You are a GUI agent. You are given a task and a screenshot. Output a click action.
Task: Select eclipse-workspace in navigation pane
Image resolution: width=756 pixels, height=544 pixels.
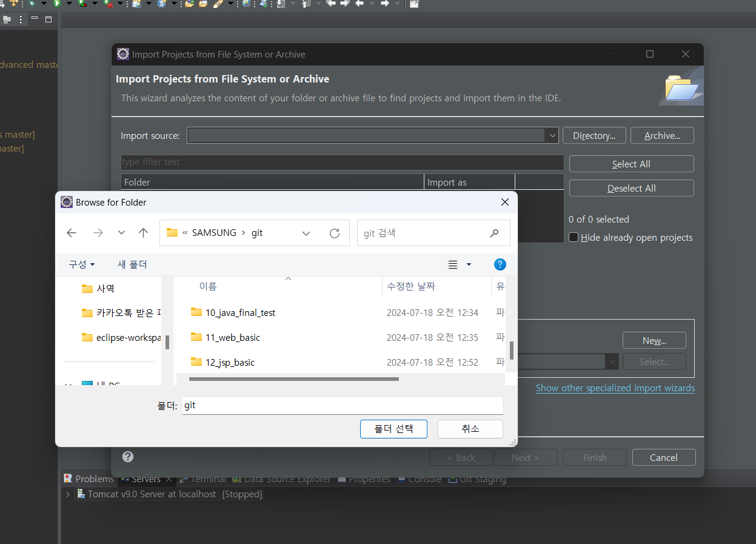tap(121, 337)
